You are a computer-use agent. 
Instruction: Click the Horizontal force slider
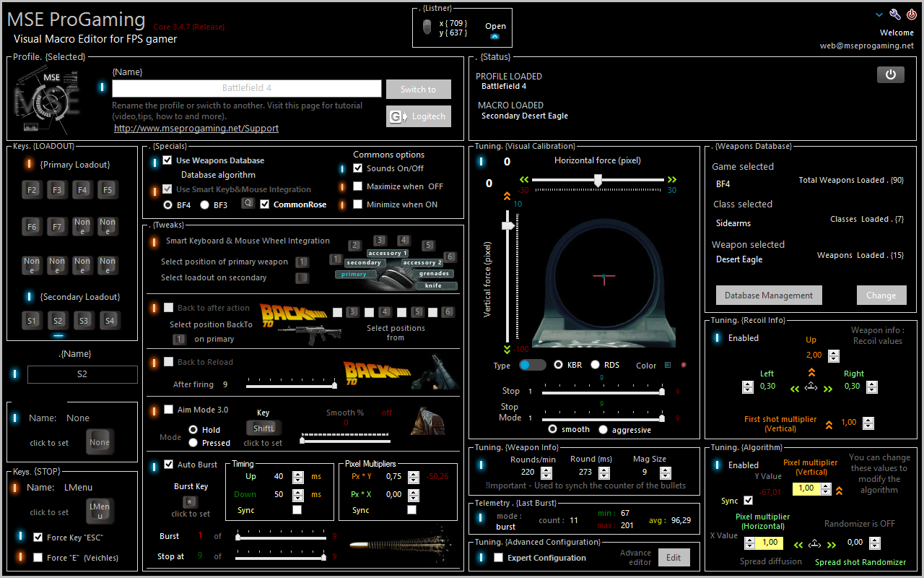(598, 181)
